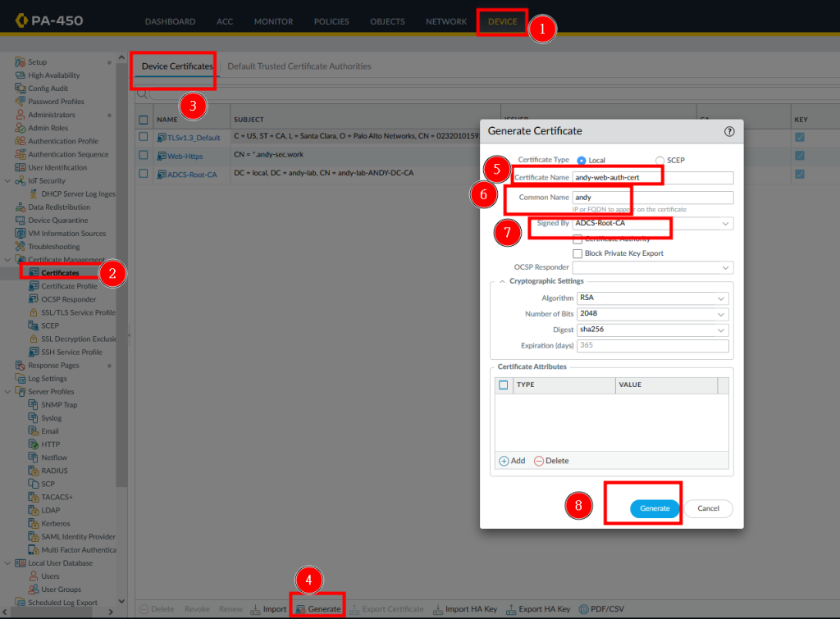Click the Common Name input field

653,198
